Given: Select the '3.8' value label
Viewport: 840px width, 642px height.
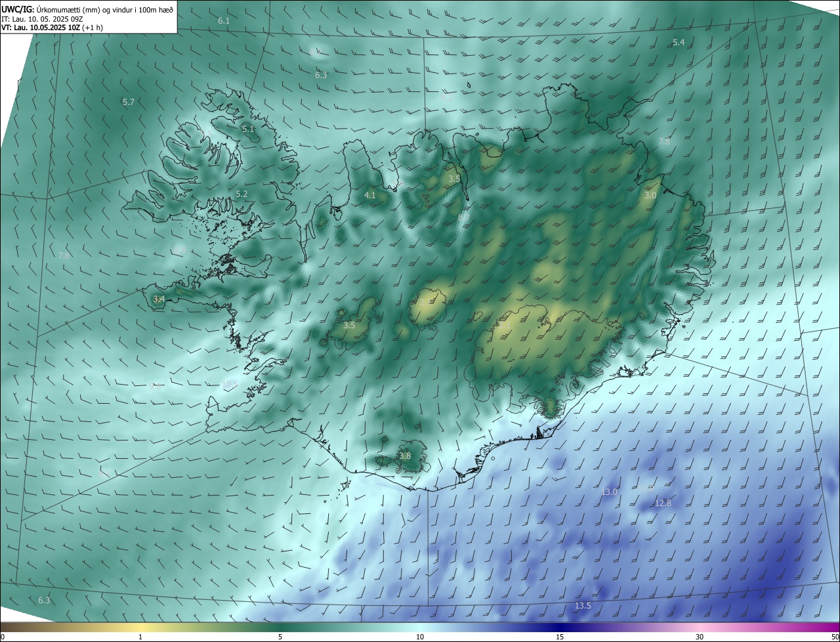Looking at the screenshot, I should (x=405, y=456).
